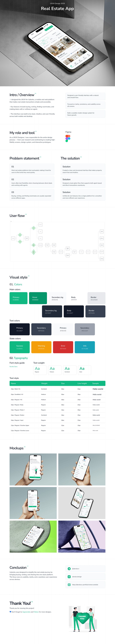Image resolution: width=115 pixels, height=644 pixels.
Task: Select the Info state color swatch
Action: point(85,347)
